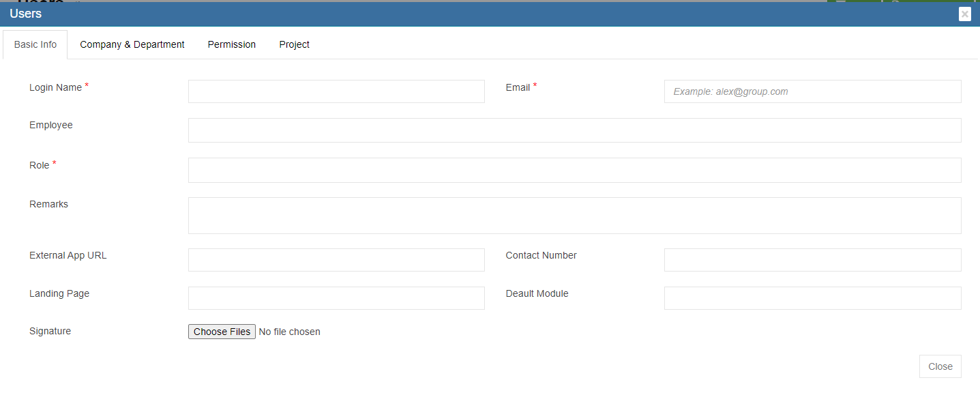Select the Project tab

click(294, 44)
